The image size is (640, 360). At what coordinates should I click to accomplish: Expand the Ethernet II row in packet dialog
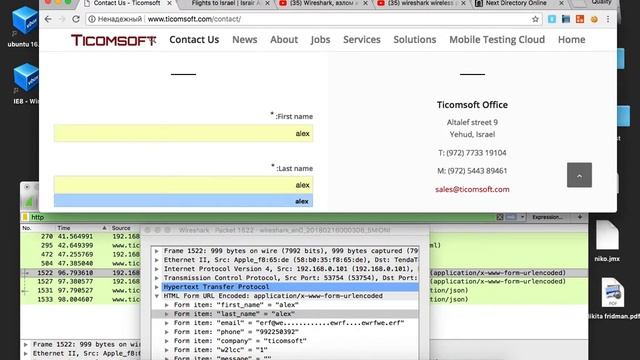tap(157, 260)
